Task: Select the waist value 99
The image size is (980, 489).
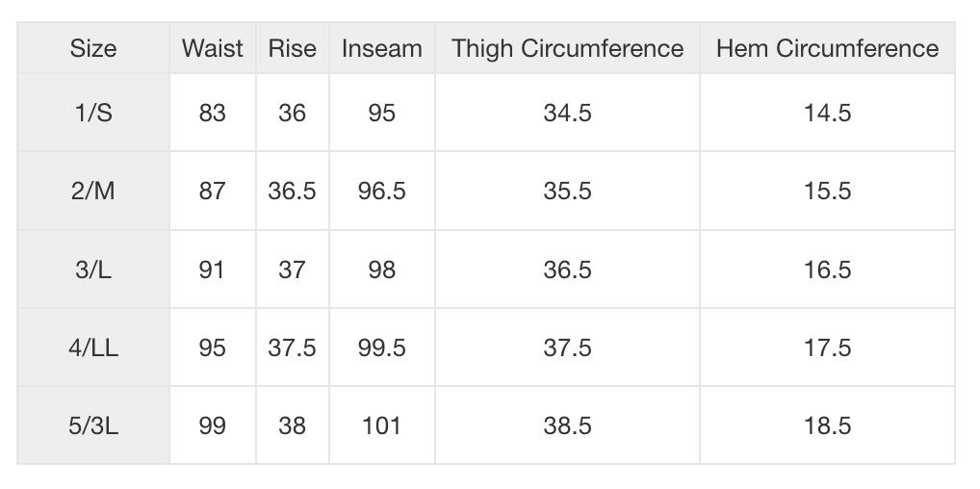Action: click(213, 425)
